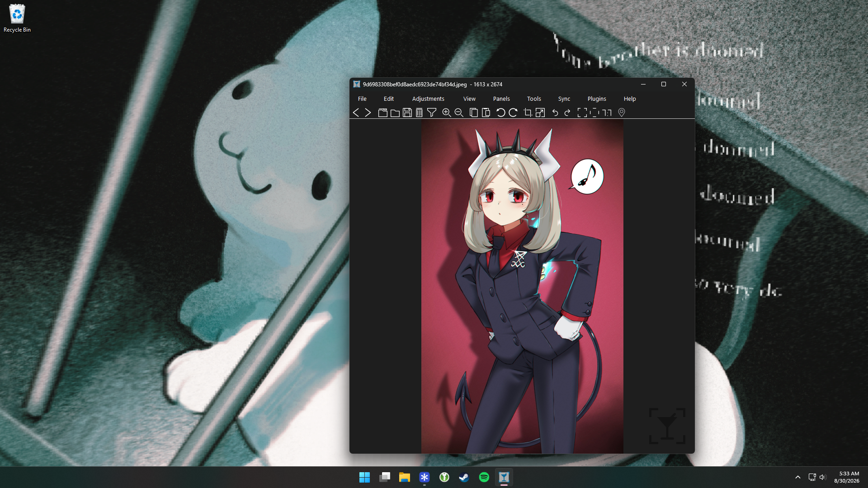
Task: Open the View menu
Action: [x=469, y=99]
